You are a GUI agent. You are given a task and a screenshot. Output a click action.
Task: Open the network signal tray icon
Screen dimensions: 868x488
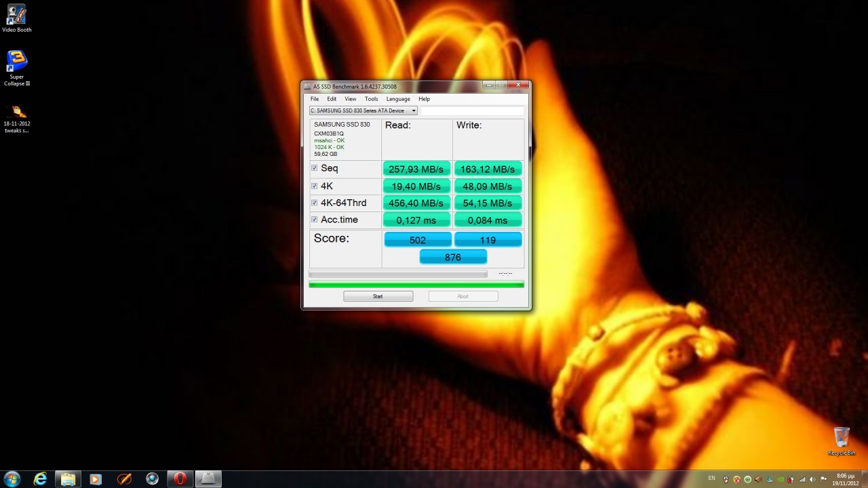[x=802, y=479]
